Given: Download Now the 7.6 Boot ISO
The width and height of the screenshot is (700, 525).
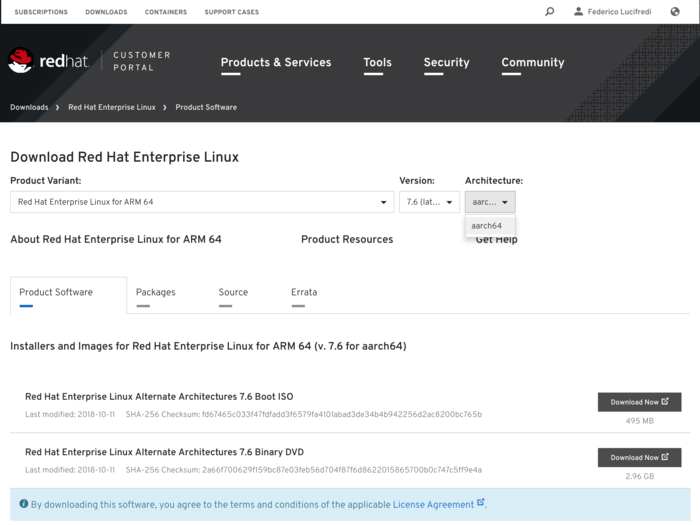Looking at the screenshot, I should coord(639,402).
